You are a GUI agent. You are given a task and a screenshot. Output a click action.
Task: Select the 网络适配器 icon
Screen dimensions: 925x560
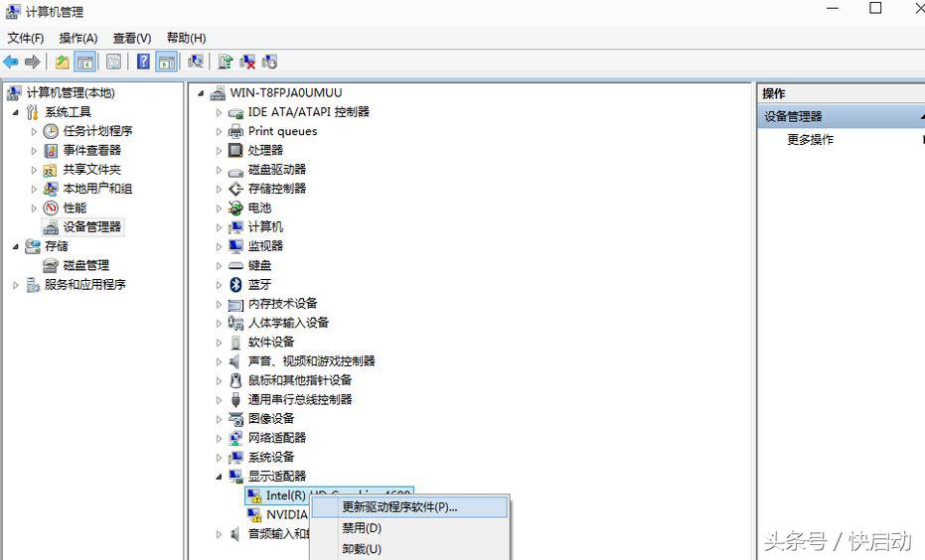236,438
